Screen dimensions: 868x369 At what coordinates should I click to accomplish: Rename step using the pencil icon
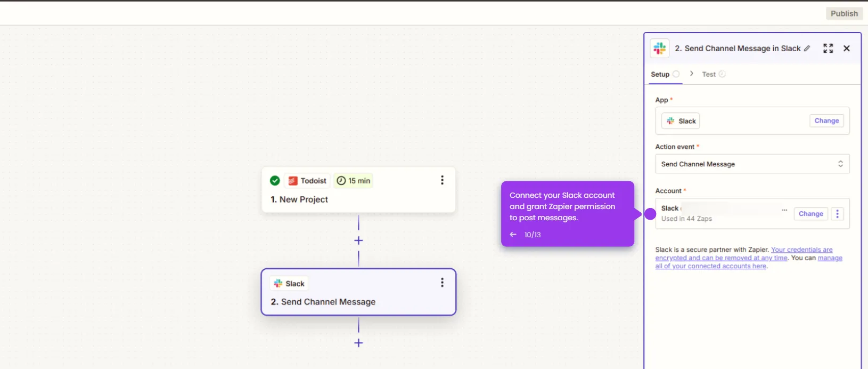point(807,49)
